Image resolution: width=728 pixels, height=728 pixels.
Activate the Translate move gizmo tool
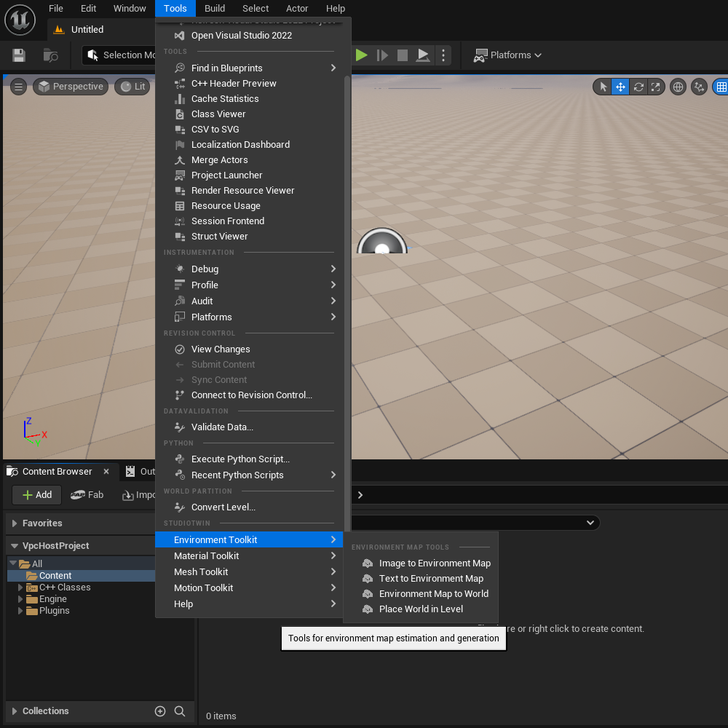click(x=620, y=87)
